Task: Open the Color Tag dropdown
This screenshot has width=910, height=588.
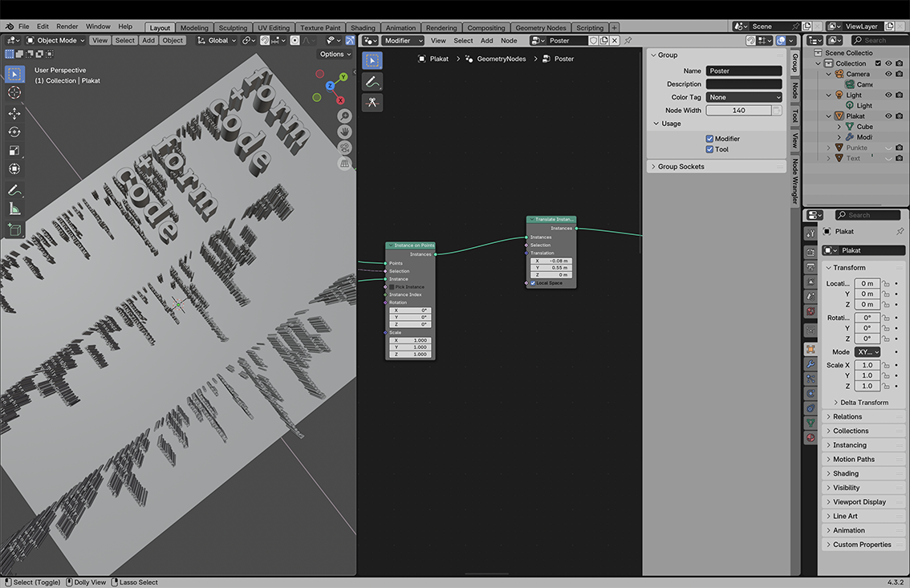Action: (x=744, y=97)
